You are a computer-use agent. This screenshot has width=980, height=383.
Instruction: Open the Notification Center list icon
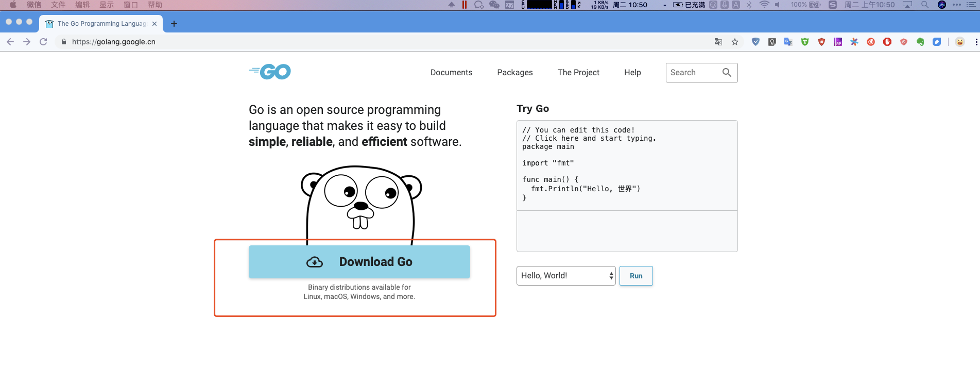click(971, 5)
